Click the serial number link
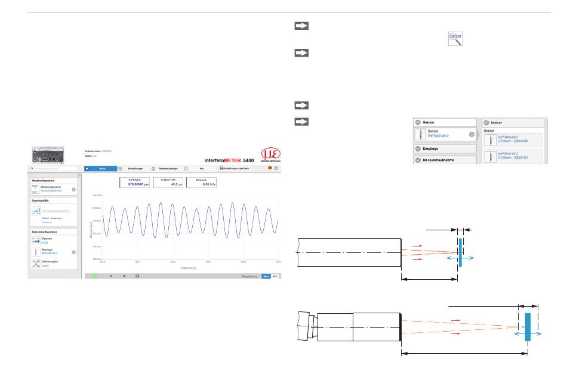 coord(106,151)
